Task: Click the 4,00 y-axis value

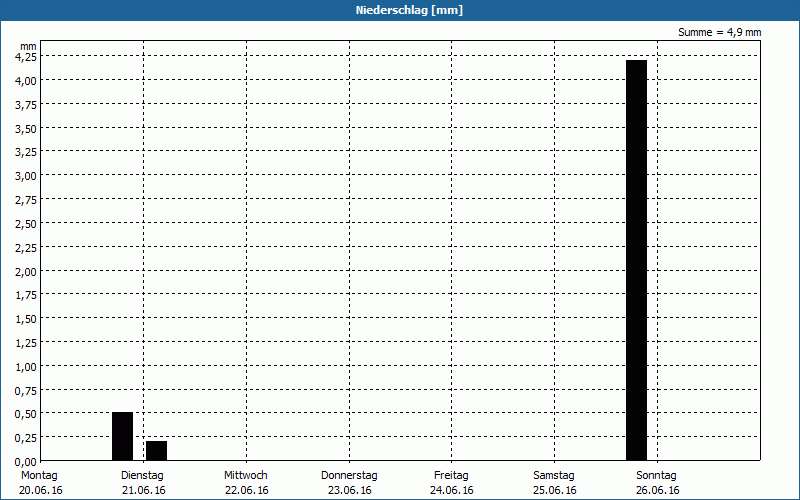Action: (x=26, y=81)
